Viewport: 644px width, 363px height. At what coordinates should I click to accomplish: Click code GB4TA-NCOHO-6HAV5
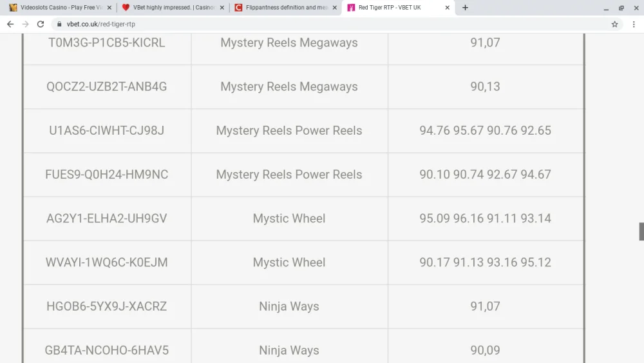(x=106, y=351)
